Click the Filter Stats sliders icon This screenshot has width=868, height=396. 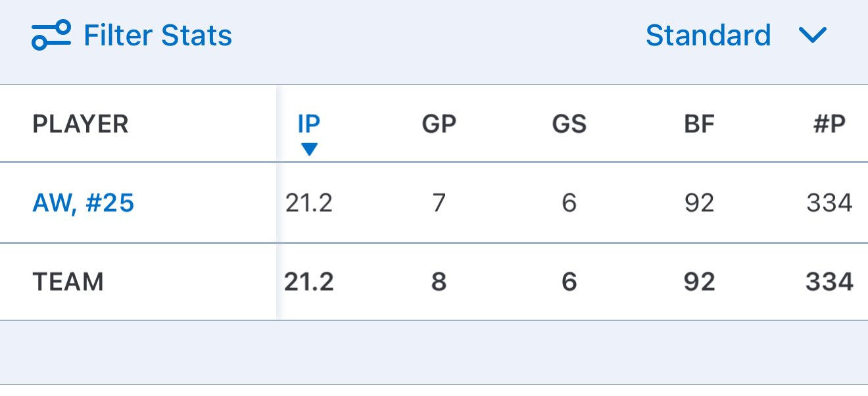(x=51, y=35)
